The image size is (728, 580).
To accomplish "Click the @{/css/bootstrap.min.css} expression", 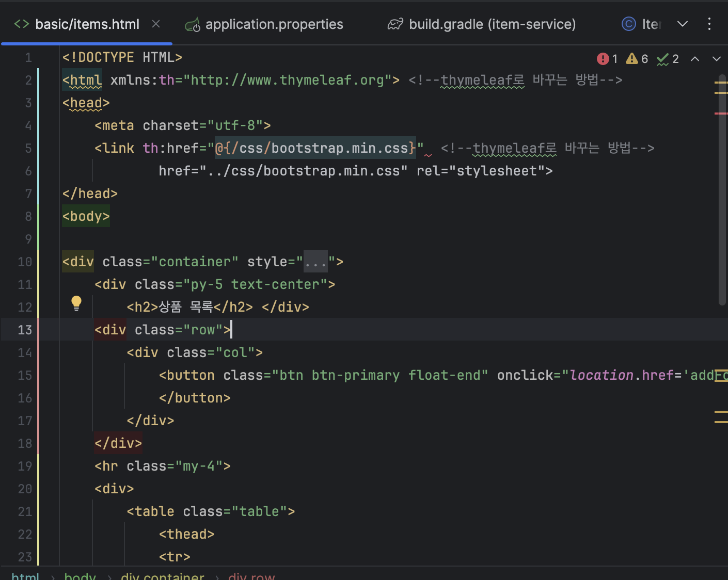I will pyautogui.click(x=315, y=148).
